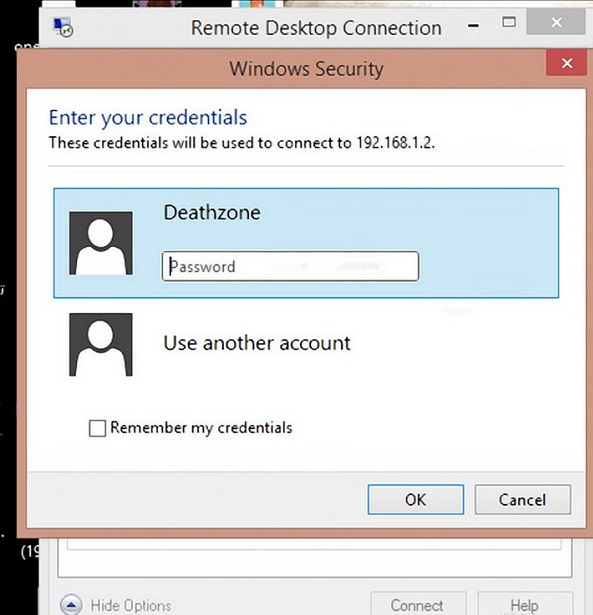Screen dimensions: 593x615
Task: Click the Remote Desktop Connection app icon
Action: tap(63, 27)
